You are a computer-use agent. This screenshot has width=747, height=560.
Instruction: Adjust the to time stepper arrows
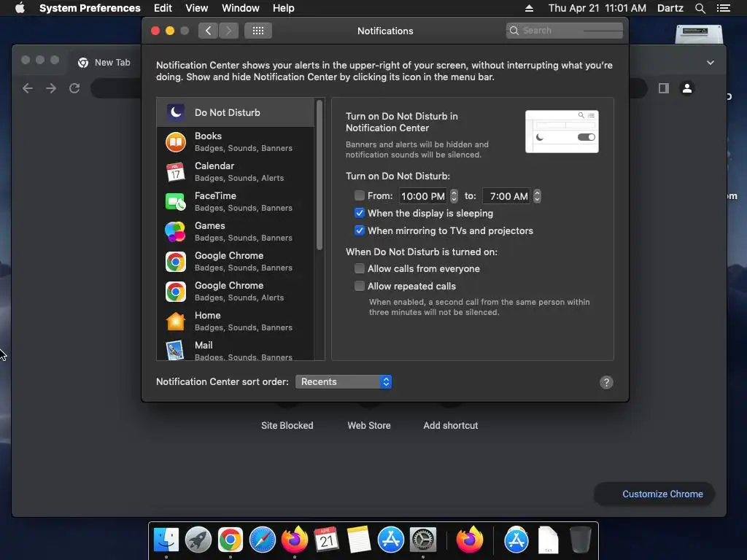pos(537,195)
